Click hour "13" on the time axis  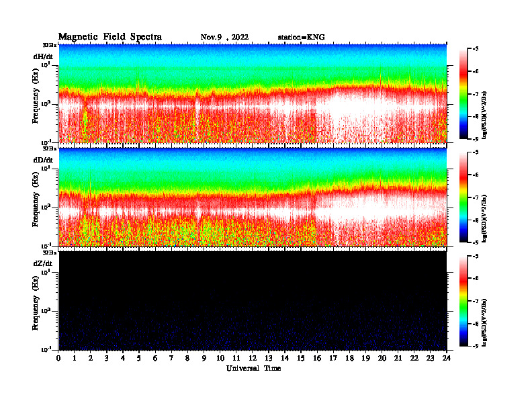(269, 359)
